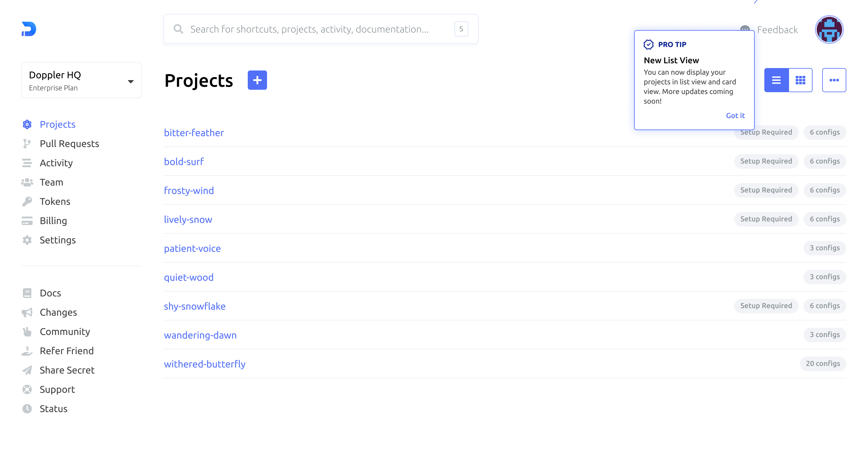868x453 pixels.
Task: Select Settings in the sidebar
Action: [58, 240]
